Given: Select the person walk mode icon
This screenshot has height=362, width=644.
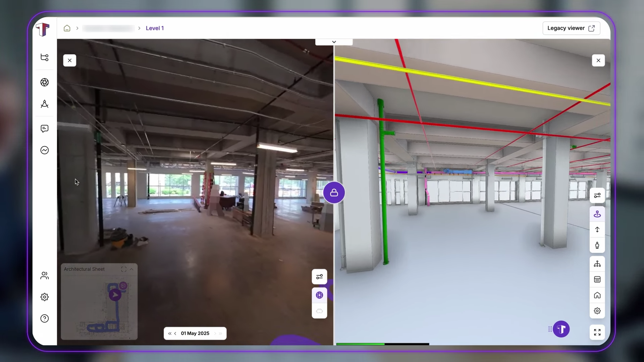Looking at the screenshot, I should point(597,245).
